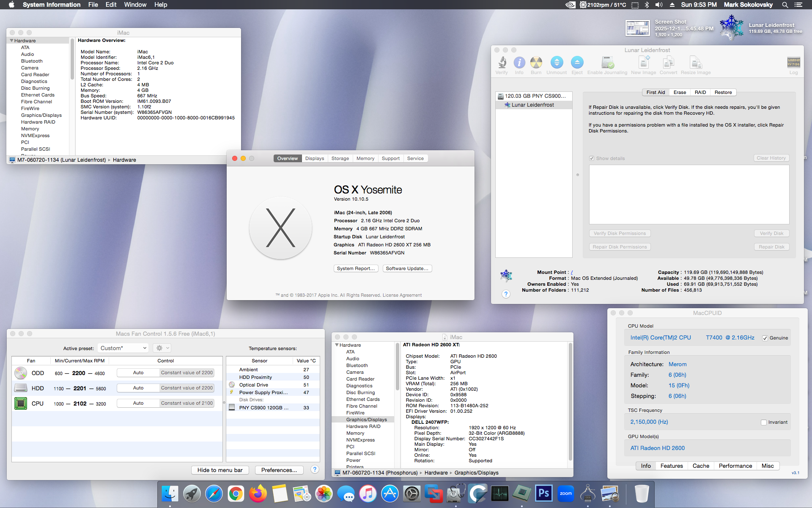This screenshot has height=508, width=812.
Task: Switch to the Erase tab in Disk Utility
Action: click(680, 92)
